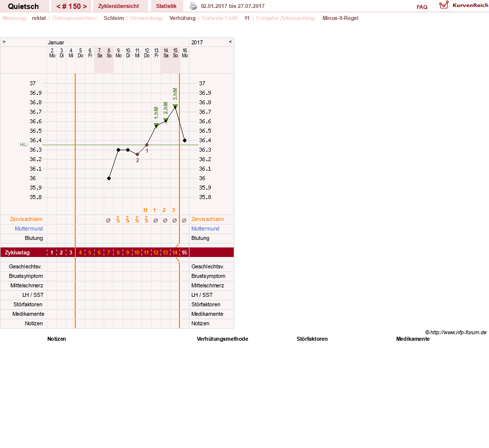Click the temperature point at 36.4 on 16. Mo
Image resolution: width=489 pixels, height=448 pixels.
coord(184,141)
